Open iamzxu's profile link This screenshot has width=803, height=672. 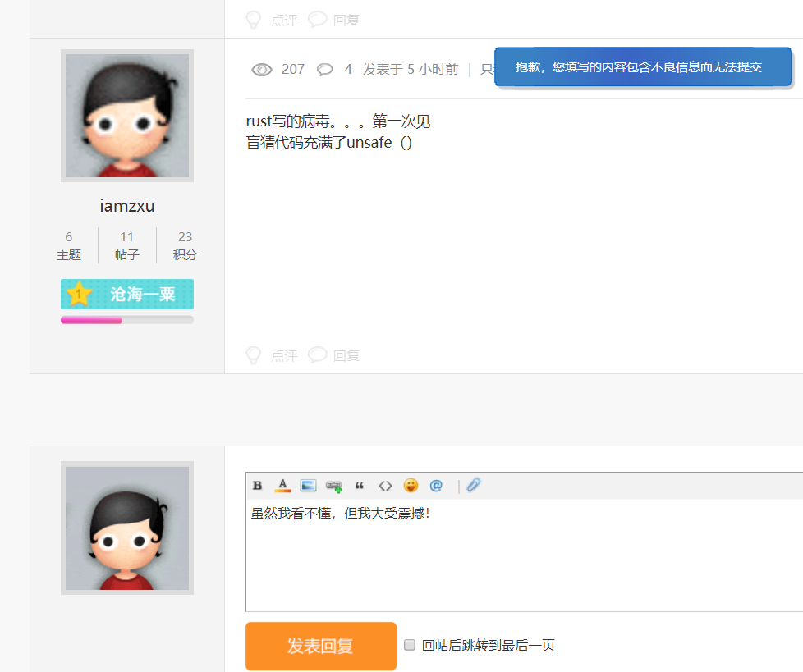click(x=126, y=206)
